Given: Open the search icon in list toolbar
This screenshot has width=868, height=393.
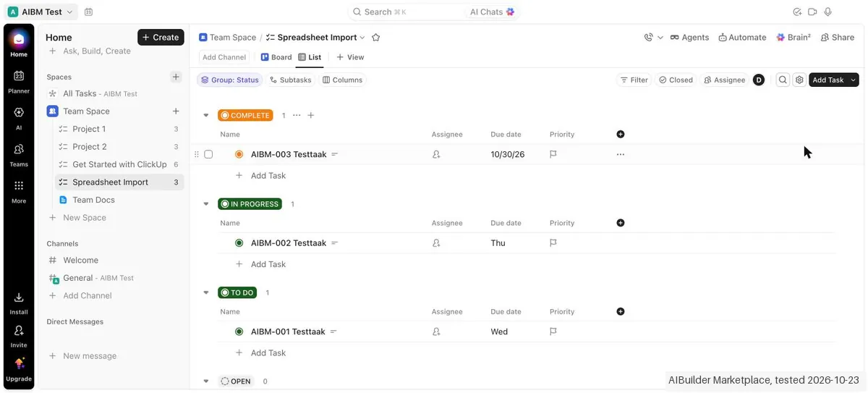Looking at the screenshot, I should 783,80.
